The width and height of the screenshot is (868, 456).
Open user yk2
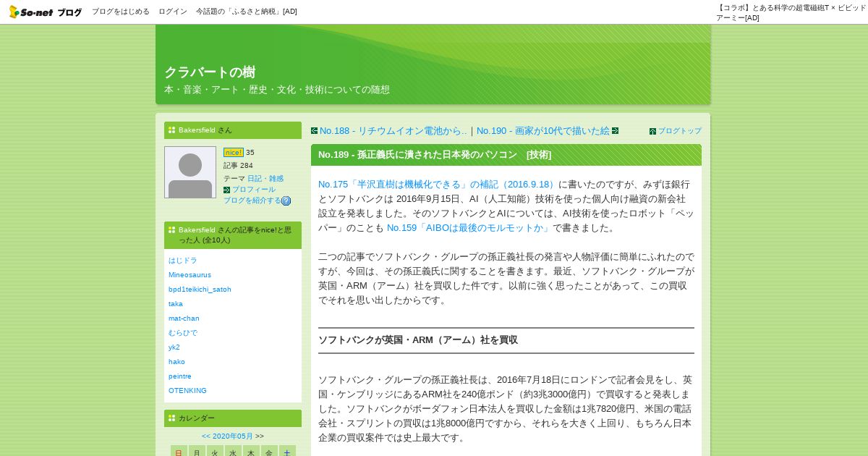[x=174, y=347]
